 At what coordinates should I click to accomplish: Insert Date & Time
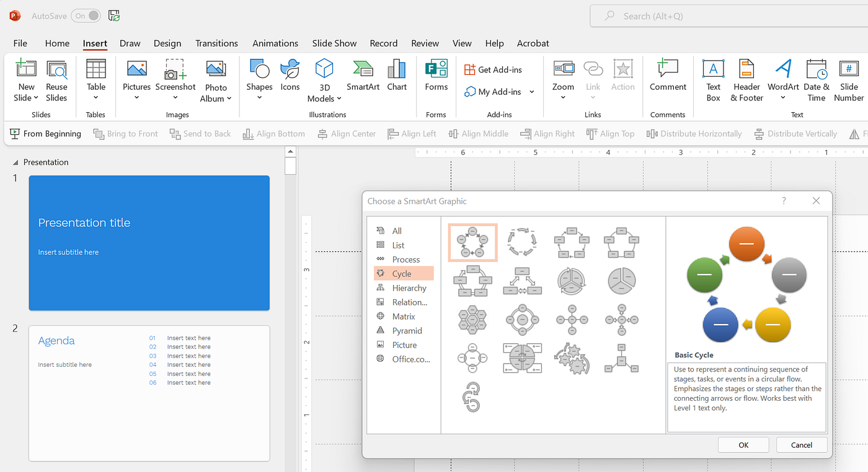[817, 81]
